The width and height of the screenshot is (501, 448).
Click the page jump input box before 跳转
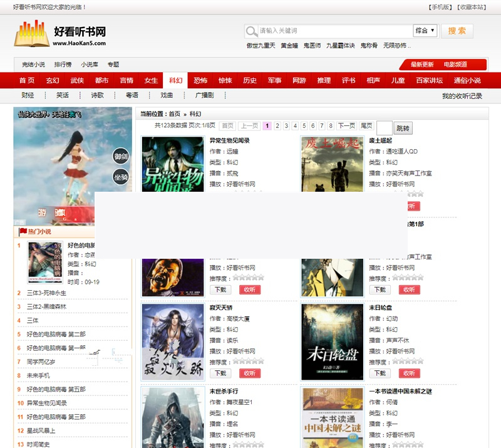click(384, 127)
